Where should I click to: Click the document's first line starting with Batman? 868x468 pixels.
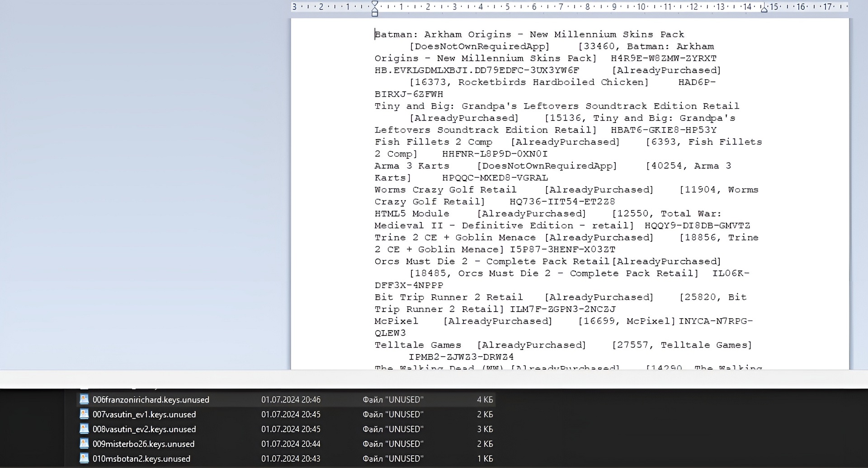pos(529,34)
